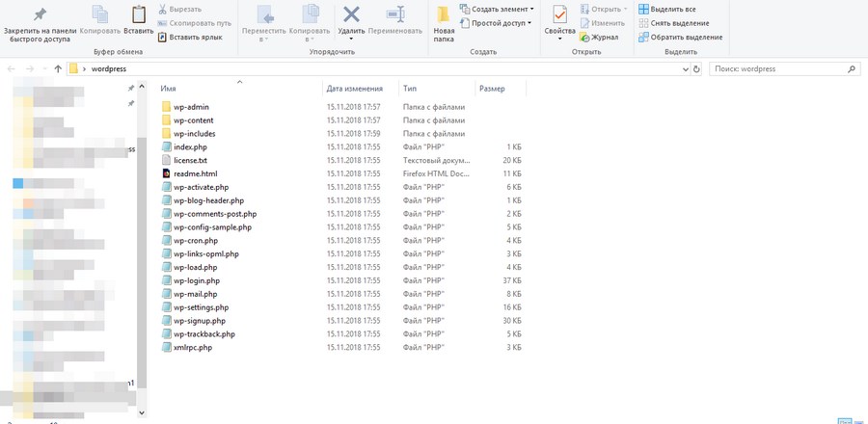868x424 pixels.
Task: Click the Paste (Вставить) clipboard icon
Action: tap(138, 14)
